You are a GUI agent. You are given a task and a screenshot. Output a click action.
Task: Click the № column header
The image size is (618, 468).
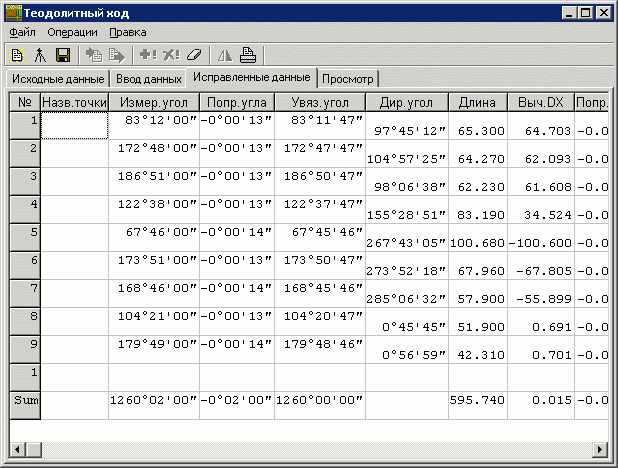pos(25,103)
